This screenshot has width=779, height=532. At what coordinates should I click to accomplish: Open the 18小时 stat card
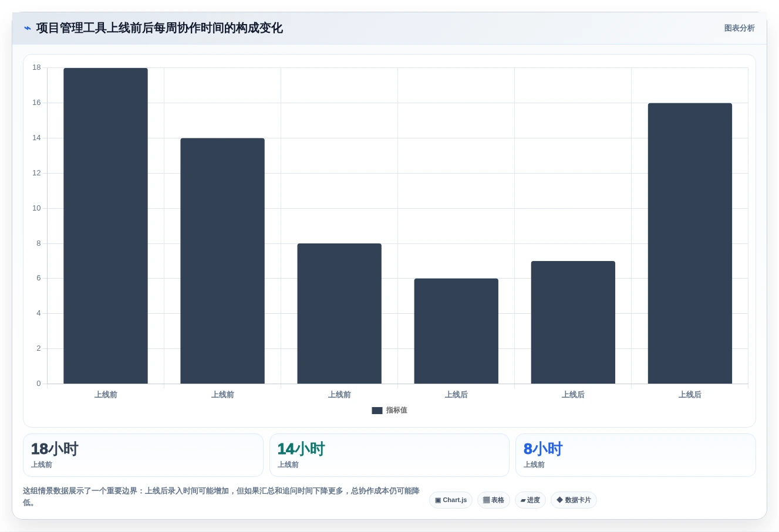[x=143, y=455]
